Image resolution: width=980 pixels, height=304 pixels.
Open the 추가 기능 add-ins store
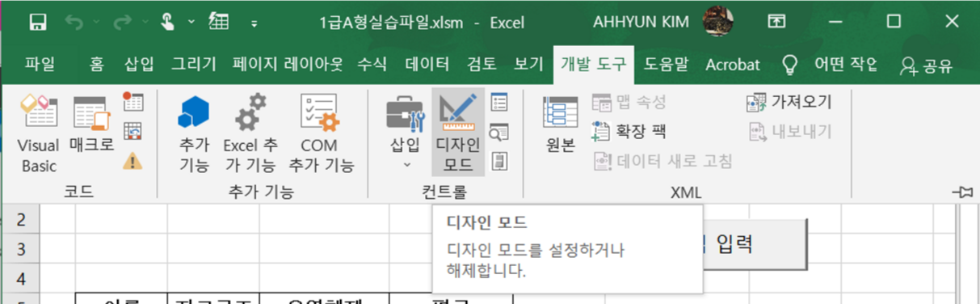pos(194,133)
